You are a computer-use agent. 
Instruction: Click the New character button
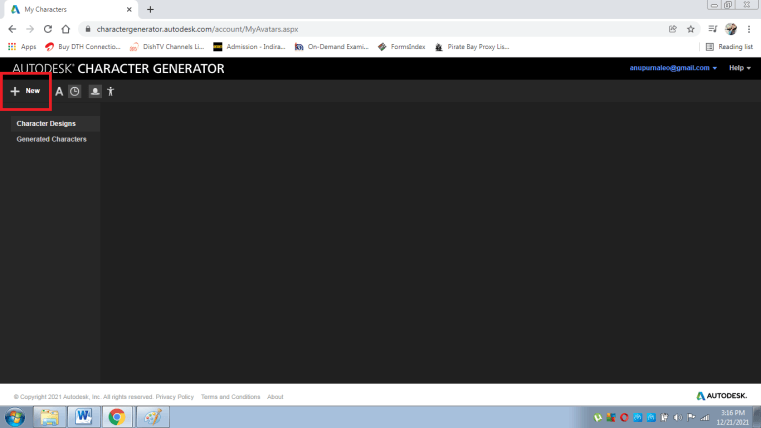(x=26, y=91)
